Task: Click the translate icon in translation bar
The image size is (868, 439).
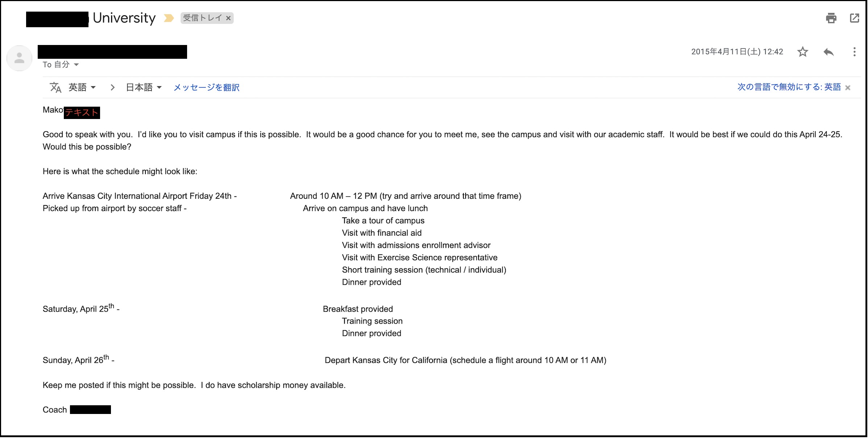Action: [x=55, y=87]
